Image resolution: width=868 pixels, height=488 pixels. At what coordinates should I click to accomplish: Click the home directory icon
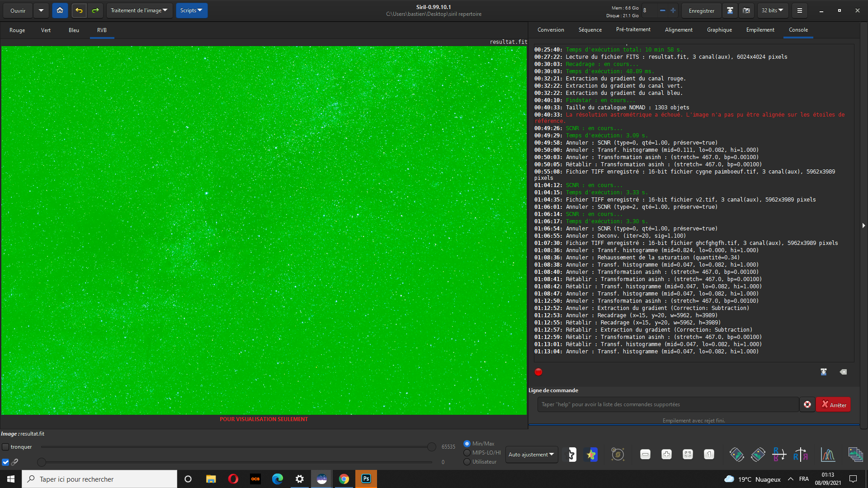pyautogui.click(x=60, y=10)
